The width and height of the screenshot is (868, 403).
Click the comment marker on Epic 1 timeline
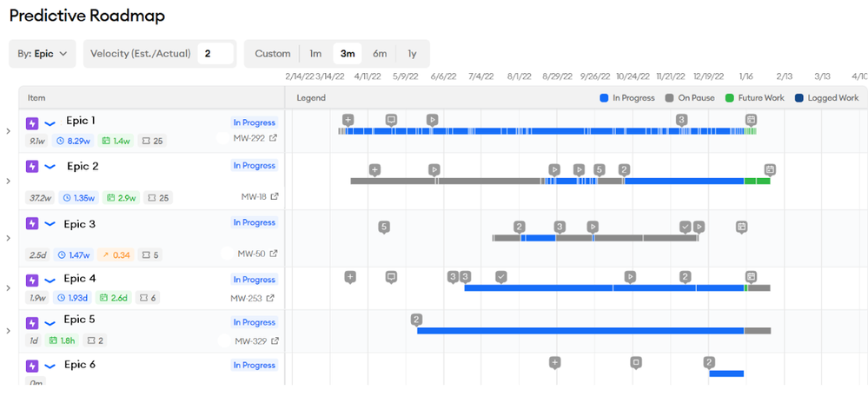point(391,120)
